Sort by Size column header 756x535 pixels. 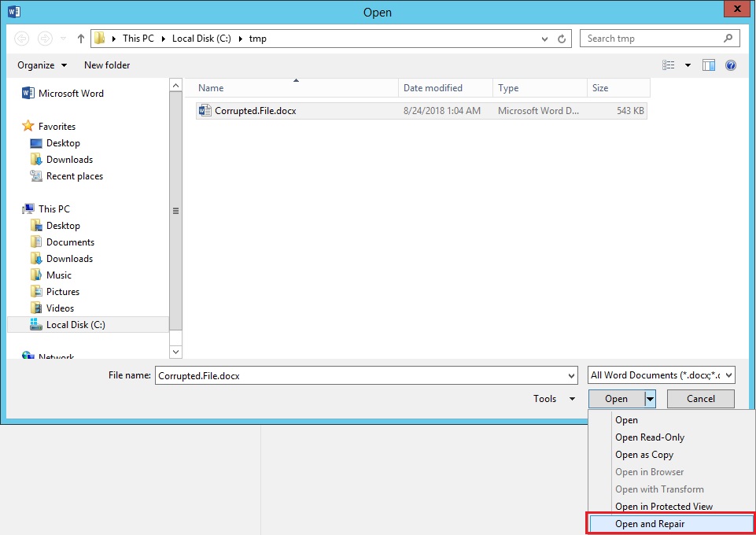(618, 87)
